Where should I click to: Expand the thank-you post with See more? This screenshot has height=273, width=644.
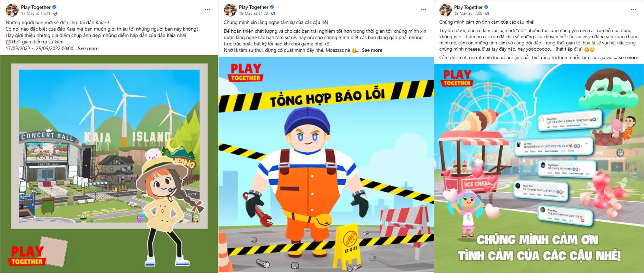(x=628, y=58)
